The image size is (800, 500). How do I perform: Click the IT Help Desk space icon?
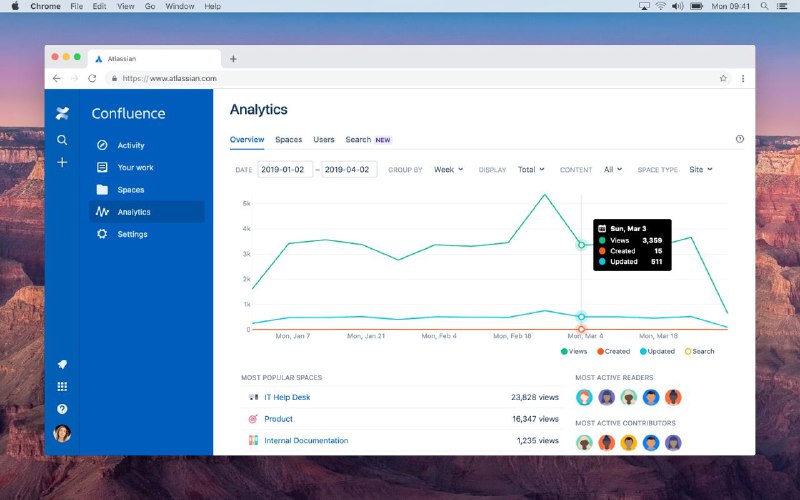point(253,397)
